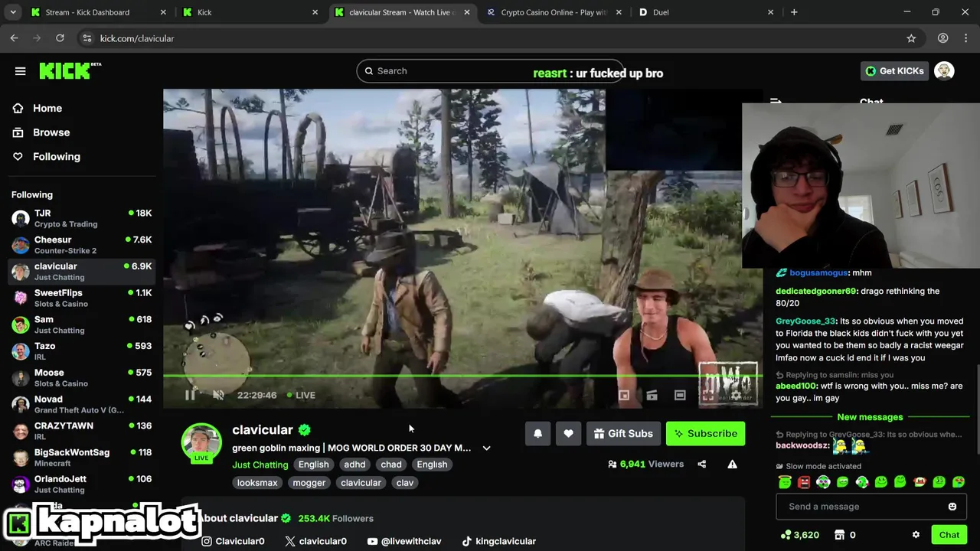Image resolution: width=980 pixels, height=551 pixels.
Task: Open X profile clavicular0
Action: 315,541
